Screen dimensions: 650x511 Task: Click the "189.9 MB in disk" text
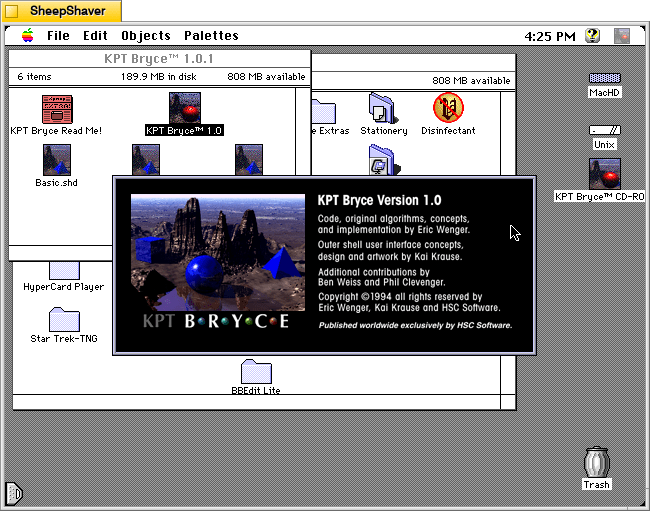[159, 77]
